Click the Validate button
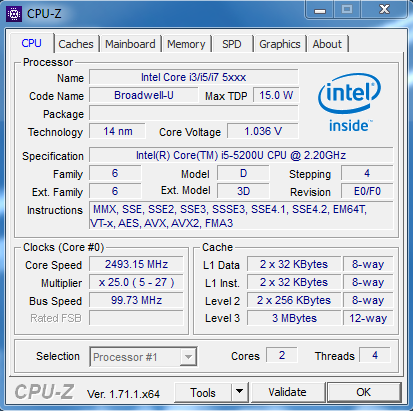 [x=288, y=392]
